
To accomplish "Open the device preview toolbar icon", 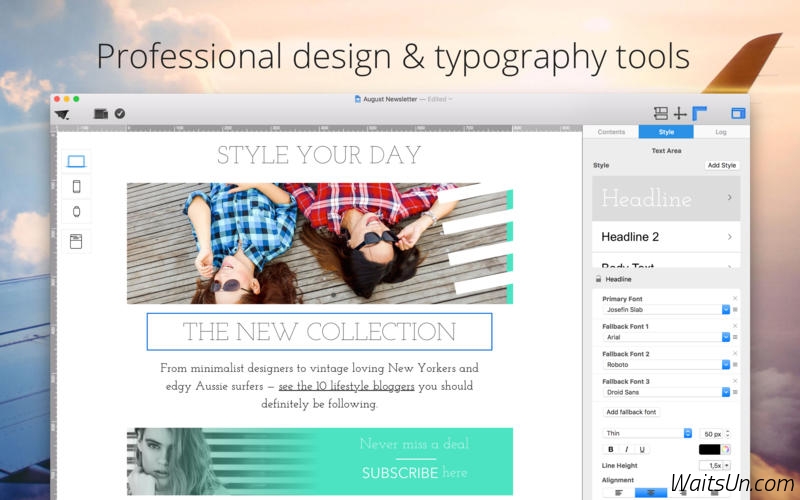I will pyautogui.click(x=101, y=114).
